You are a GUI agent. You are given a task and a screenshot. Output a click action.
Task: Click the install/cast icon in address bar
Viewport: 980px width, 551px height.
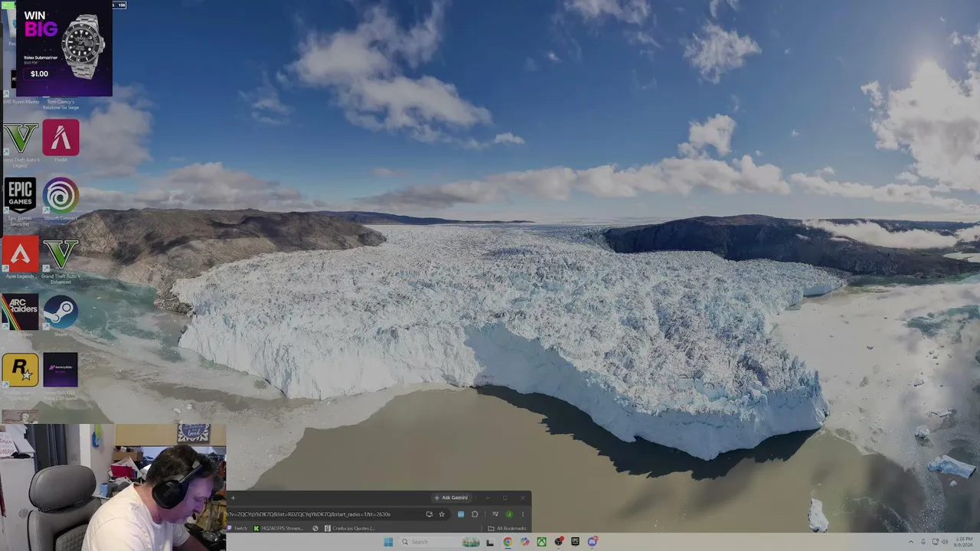[430, 514]
